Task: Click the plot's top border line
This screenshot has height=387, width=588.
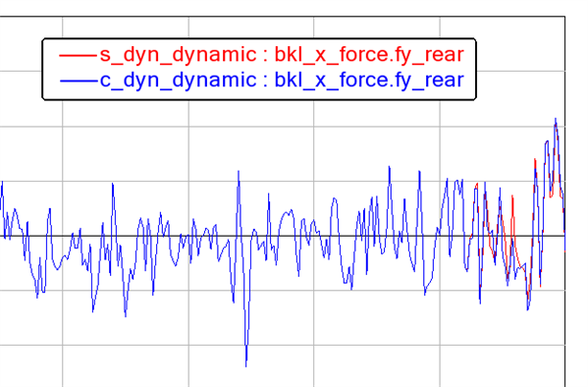Action: coord(282,16)
